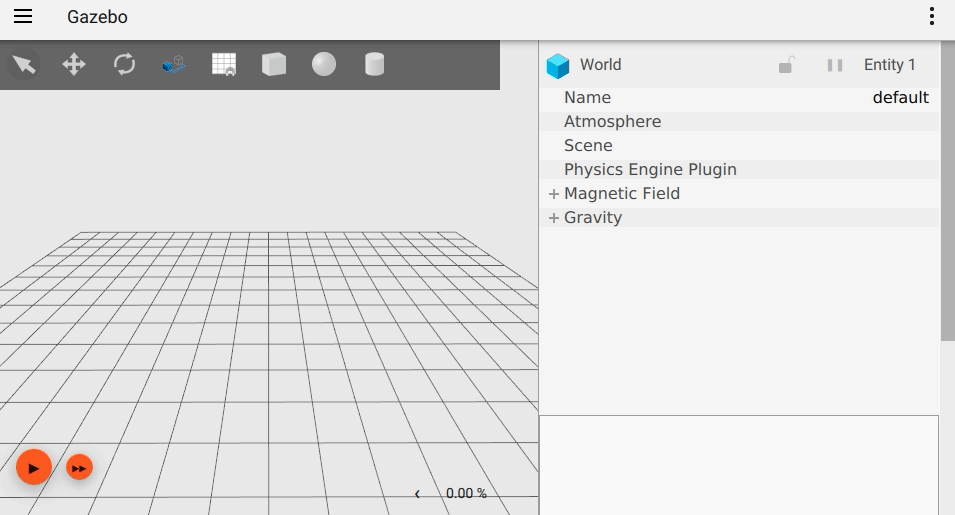Step simulation with fast-forward button
The height and width of the screenshot is (515, 955).
[x=79, y=468]
